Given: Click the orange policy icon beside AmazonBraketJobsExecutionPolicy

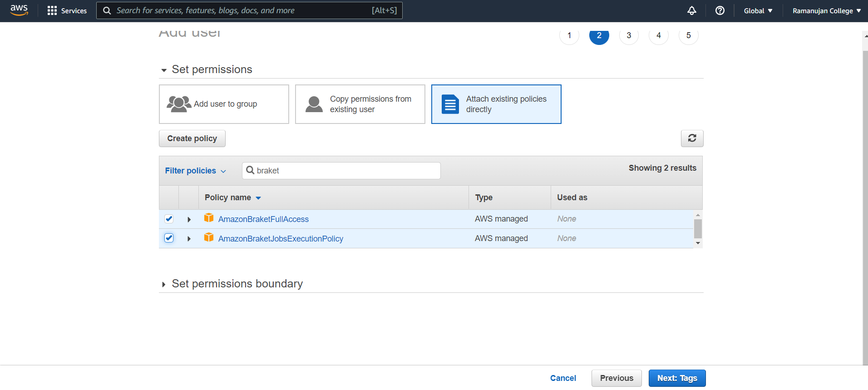Looking at the screenshot, I should 209,237.
